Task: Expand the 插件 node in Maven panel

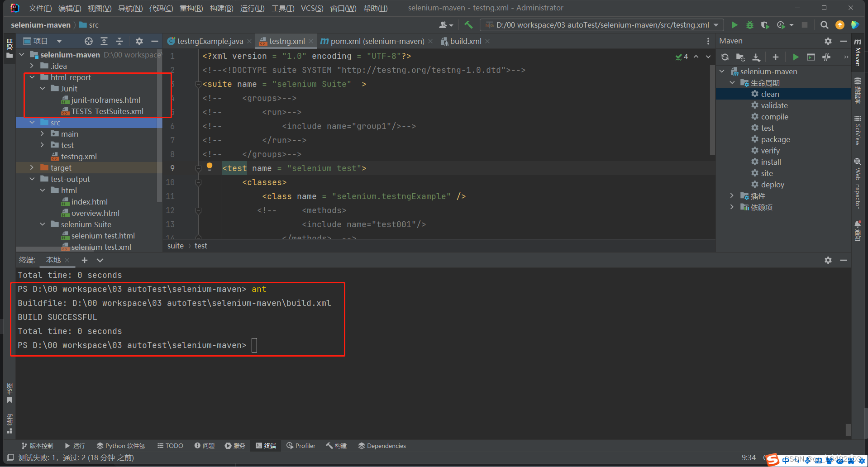Action: click(732, 195)
